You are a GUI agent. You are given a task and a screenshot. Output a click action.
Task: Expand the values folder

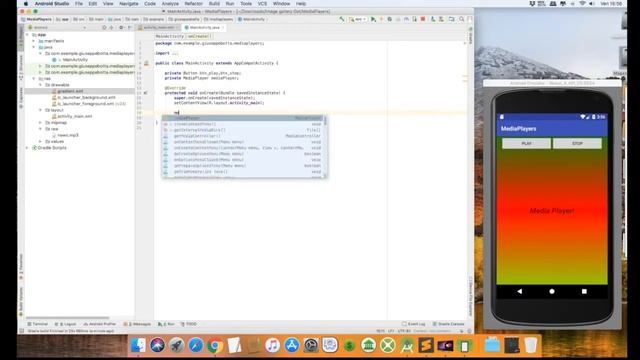pos(40,141)
